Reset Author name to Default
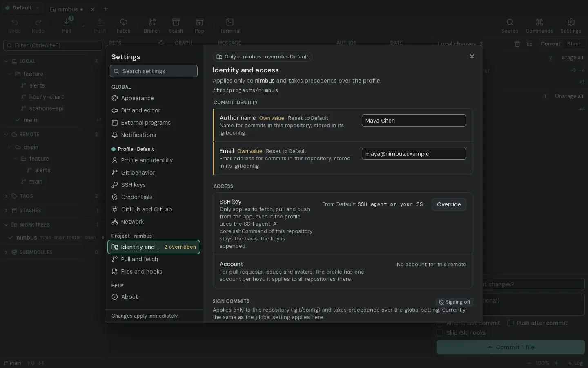Screen dimensions: 588x368 coord(308,118)
